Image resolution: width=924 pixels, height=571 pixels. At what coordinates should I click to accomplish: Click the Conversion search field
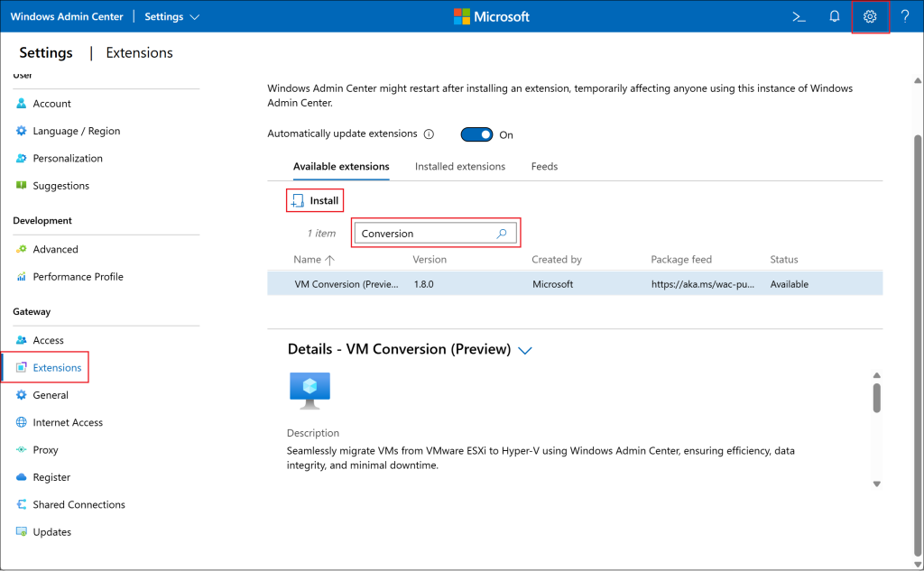coord(424,233)
